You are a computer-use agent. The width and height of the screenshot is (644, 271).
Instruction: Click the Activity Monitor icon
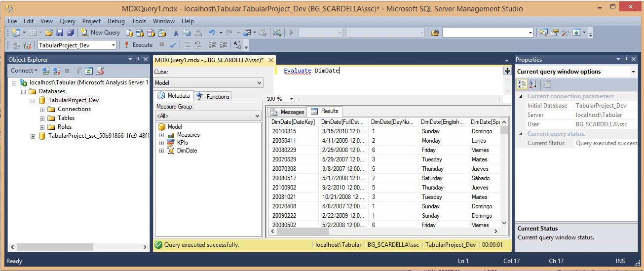(x=277, y=33)
